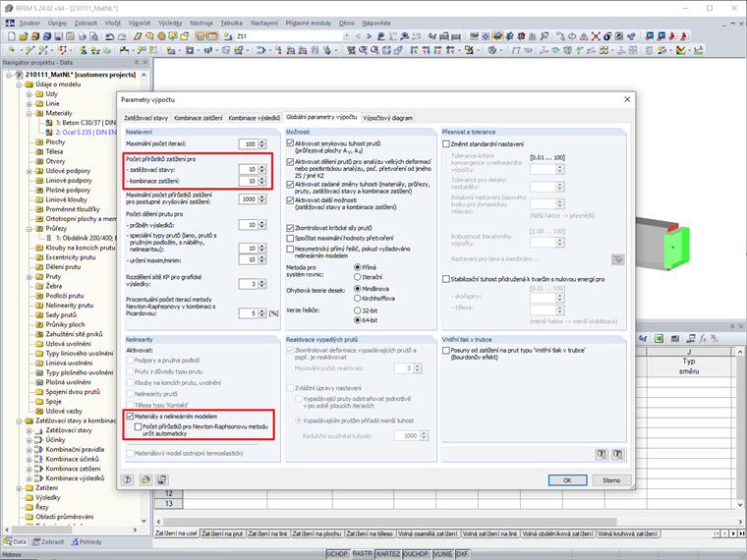Increase maximum iterations spinner
The width and height of the screenshot is (747, 560).
click(x=262, y=141)
